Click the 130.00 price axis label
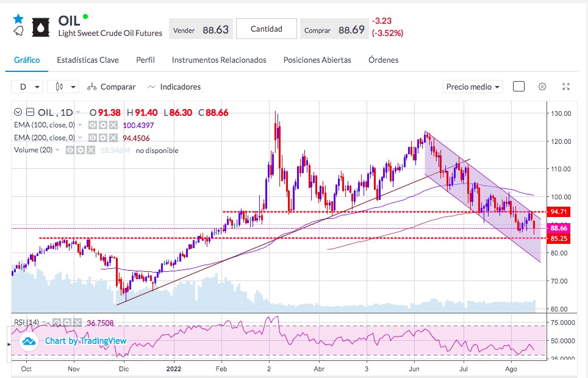The image size is (588, 378). pyautogui.click(x=561, y=113)
